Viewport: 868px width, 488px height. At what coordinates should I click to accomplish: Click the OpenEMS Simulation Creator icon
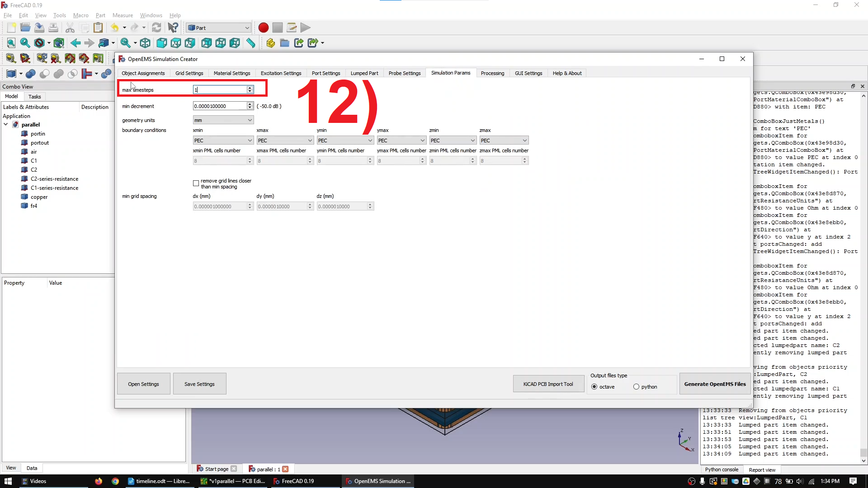click(x=122, y=58)
